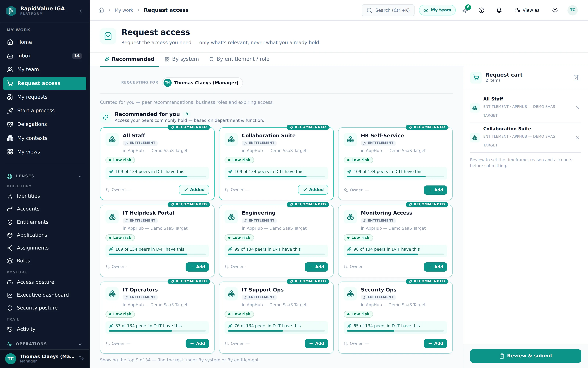Open Applications directory

point(44,235)
